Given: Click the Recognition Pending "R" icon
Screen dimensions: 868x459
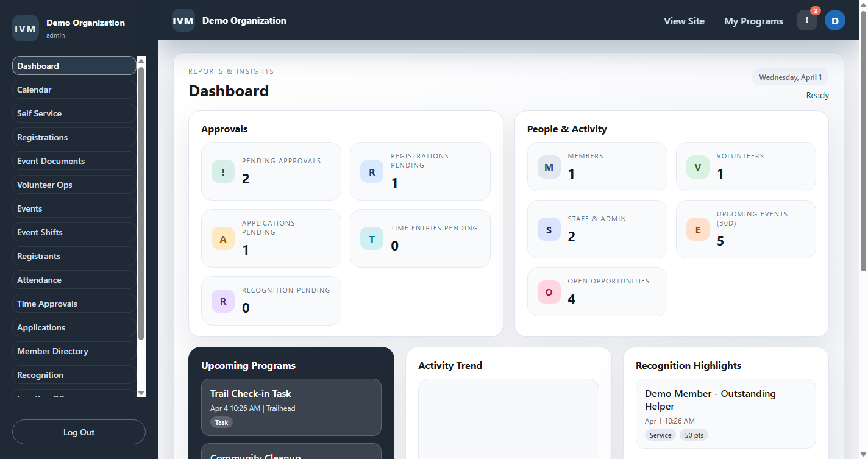Looking at the screenshot, I should (222, 301).
